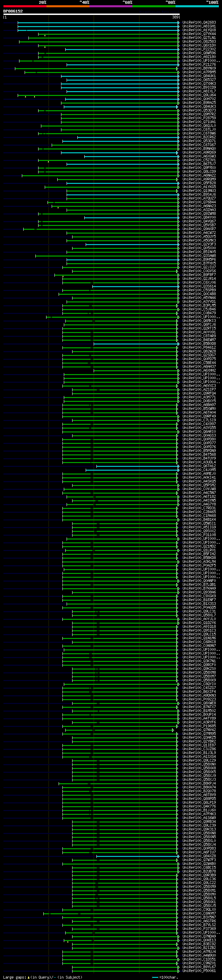The image size is (222, 980).
Task: Select label UniRef100_B2CR62
Action: pos(199,137)
